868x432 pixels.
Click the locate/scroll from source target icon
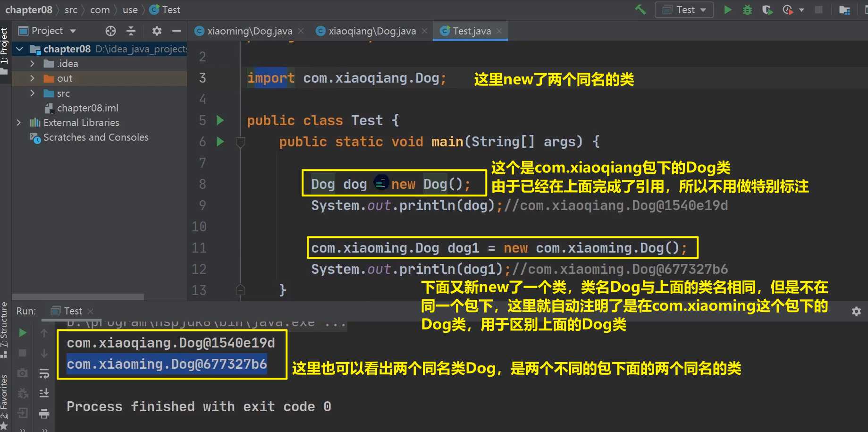[110, 31]
